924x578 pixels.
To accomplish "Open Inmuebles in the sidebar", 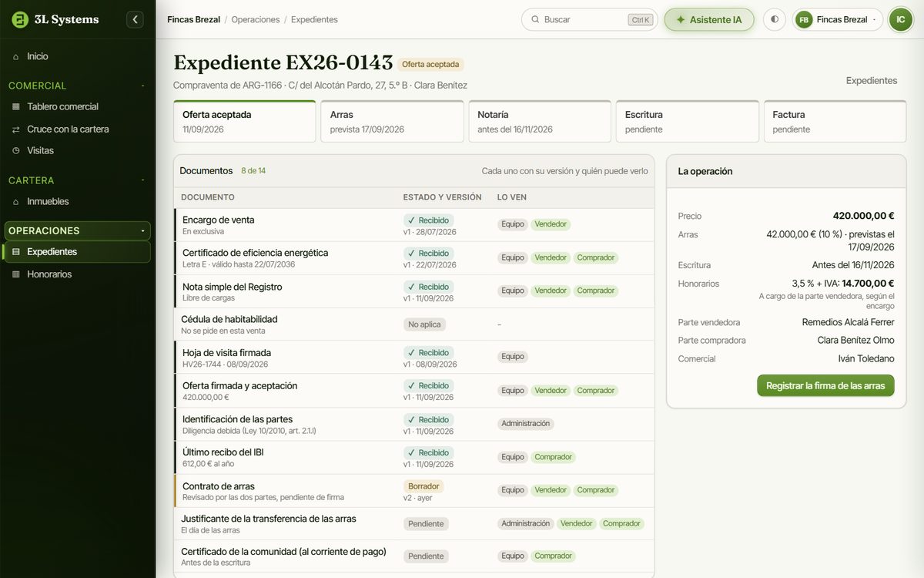I will (x=77, y=201).
